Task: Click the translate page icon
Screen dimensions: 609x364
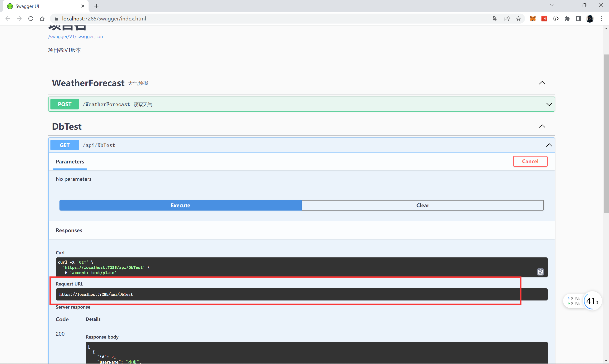Action: (x=495, y=19)
